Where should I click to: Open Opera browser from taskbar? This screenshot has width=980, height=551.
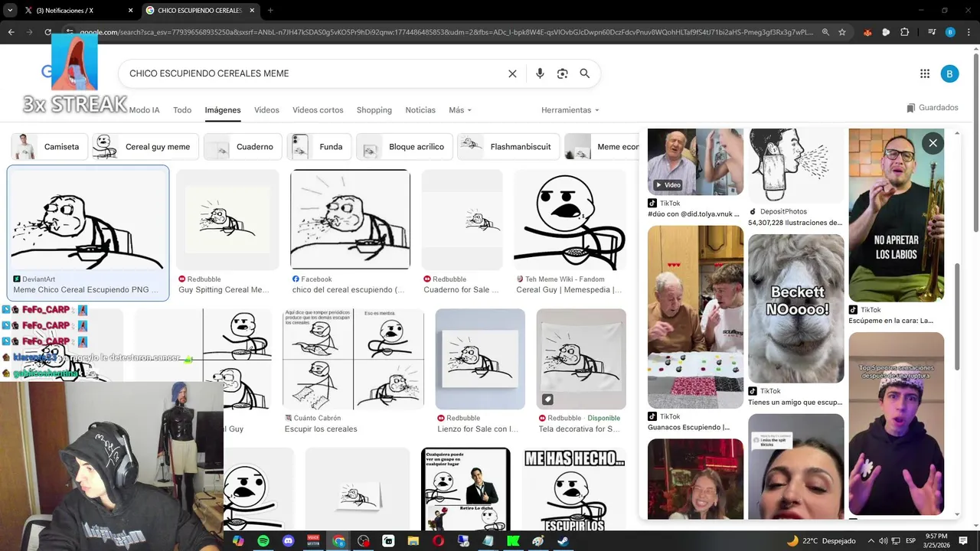438,540
